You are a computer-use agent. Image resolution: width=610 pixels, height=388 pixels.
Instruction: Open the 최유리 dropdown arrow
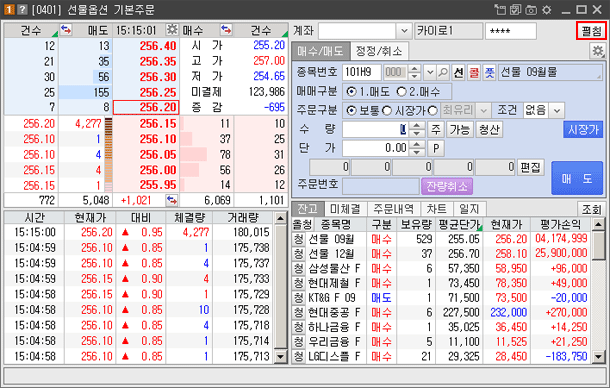click(x=484, y=111)
